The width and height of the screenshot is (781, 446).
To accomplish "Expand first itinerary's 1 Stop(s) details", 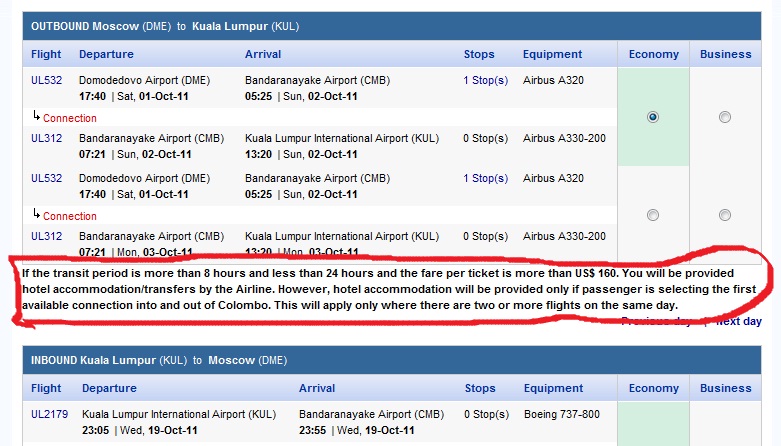I will 485,80.
